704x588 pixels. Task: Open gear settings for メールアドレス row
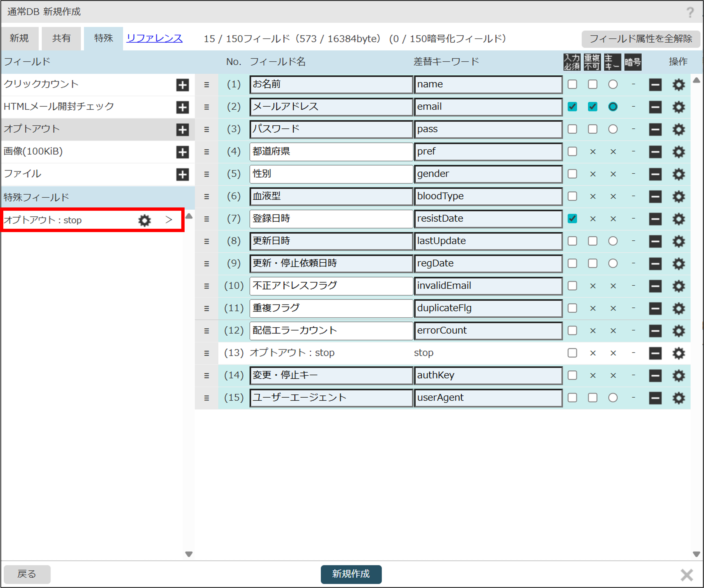tap(678, 107)
